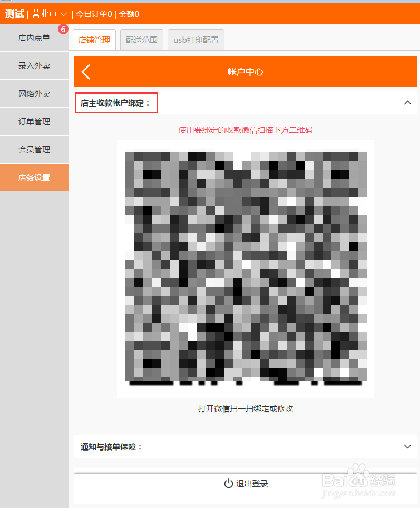Screen dimensions: 420x508
Task: Click the 测试 store name in header
Action: click(x=15, y=14)
